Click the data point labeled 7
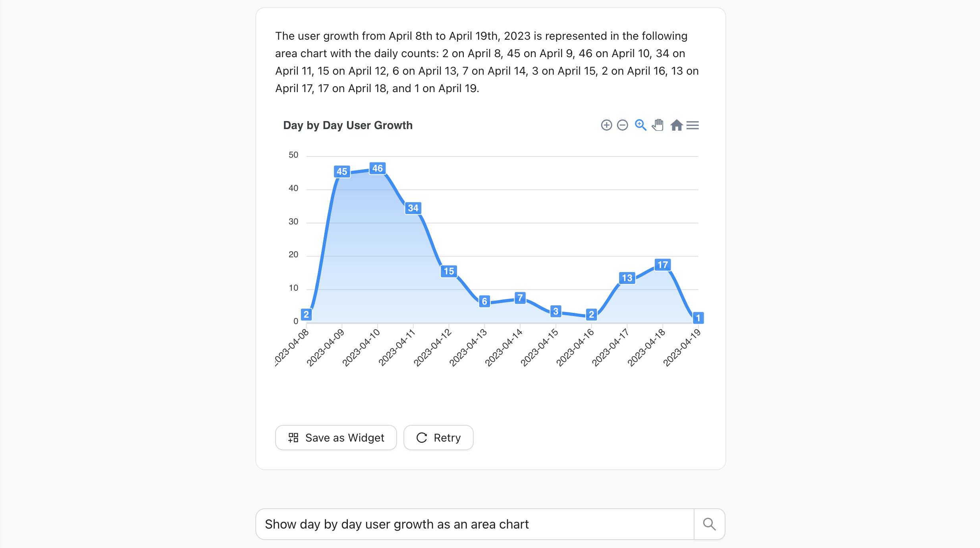 (x=520, y=298)
